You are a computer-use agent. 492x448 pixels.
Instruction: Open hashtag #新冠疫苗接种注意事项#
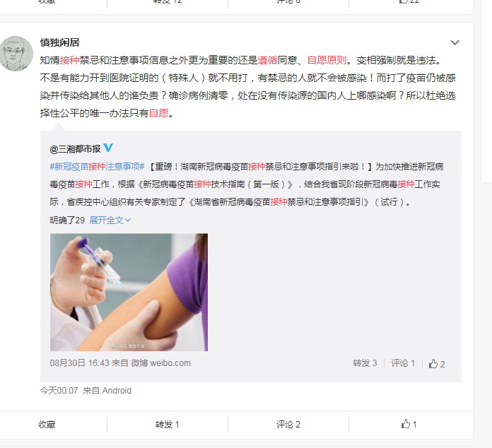point(97,167)
